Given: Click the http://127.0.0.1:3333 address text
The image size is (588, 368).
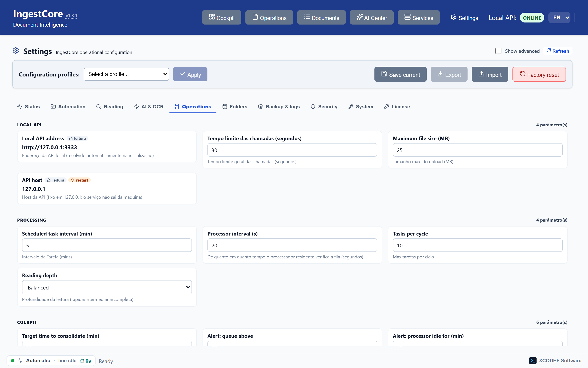Looking at the screenshot, I should click(50, 147).
